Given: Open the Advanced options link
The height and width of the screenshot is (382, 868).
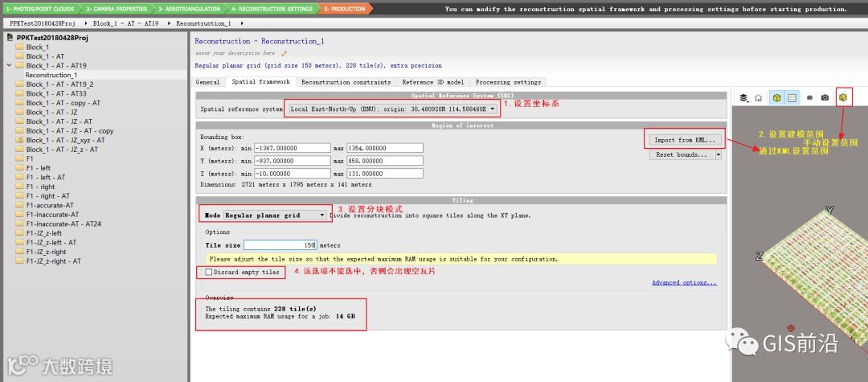Looking at the screenshot, I should tap(684, 282).
